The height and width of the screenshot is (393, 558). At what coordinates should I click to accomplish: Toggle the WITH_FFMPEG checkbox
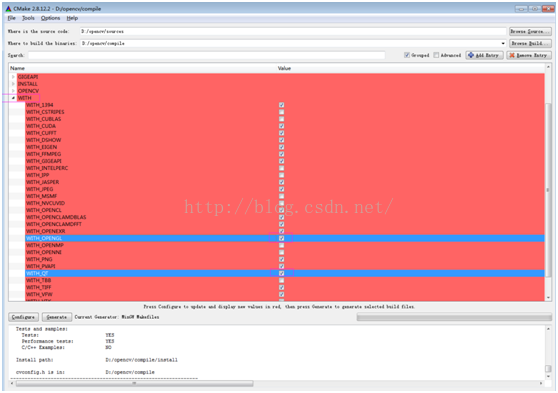281,154
